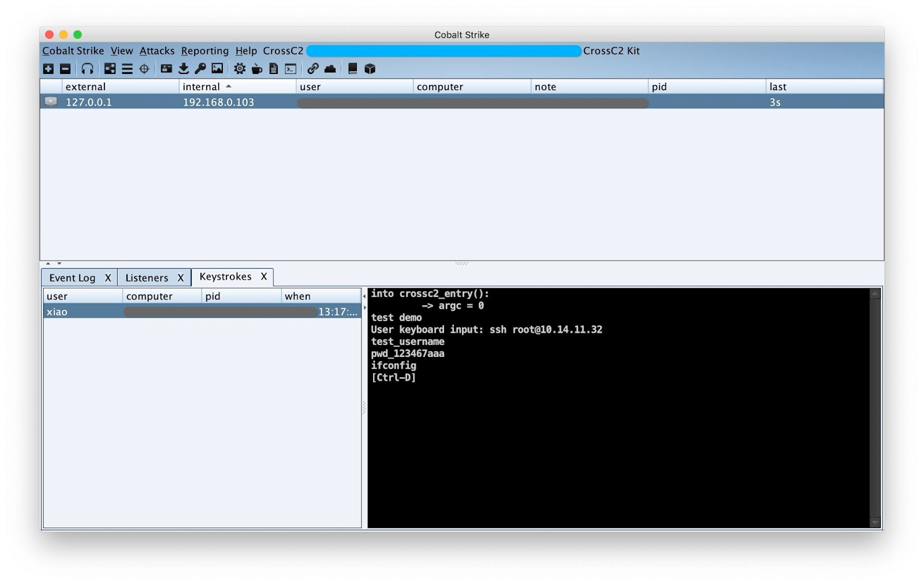The height and width of the screenshot is (584, 924).
Task: Open the CrossC2 Kit menu
Action: (x=612, y=51)
